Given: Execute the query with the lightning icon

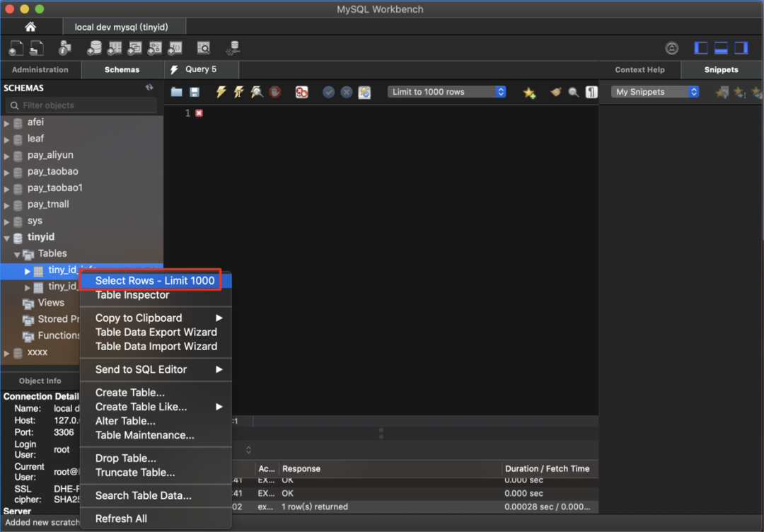Looking at the screenshot, I should [221, 91].
